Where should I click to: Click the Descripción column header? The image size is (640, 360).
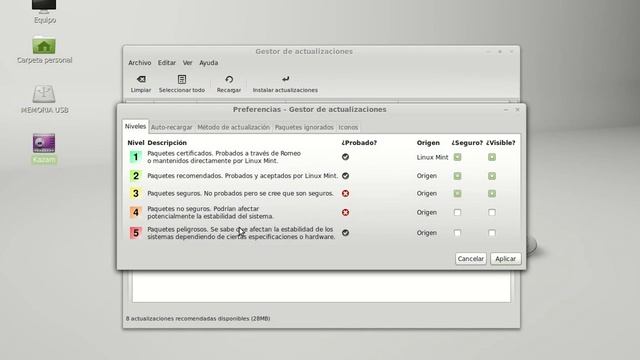coord(167,143)
